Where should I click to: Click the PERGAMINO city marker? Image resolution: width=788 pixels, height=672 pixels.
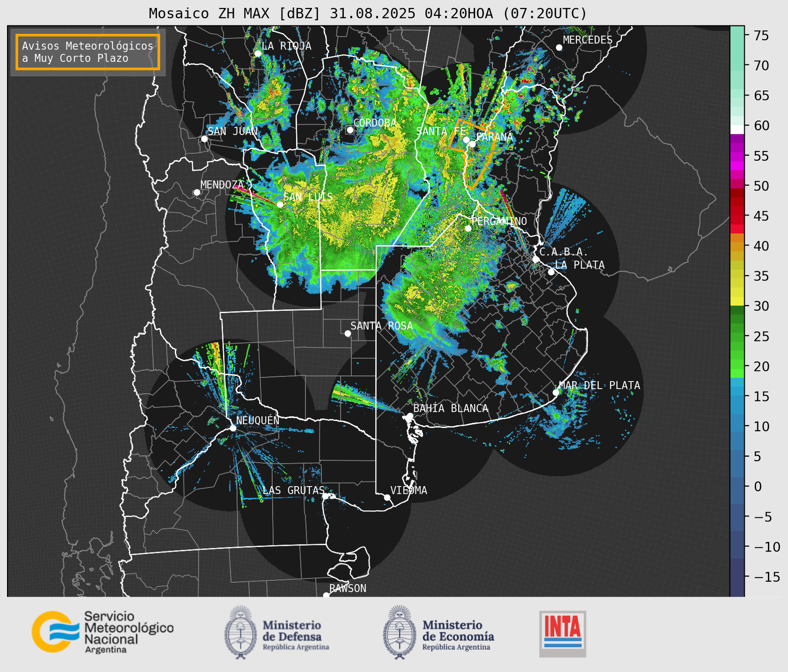pos(468,228)
